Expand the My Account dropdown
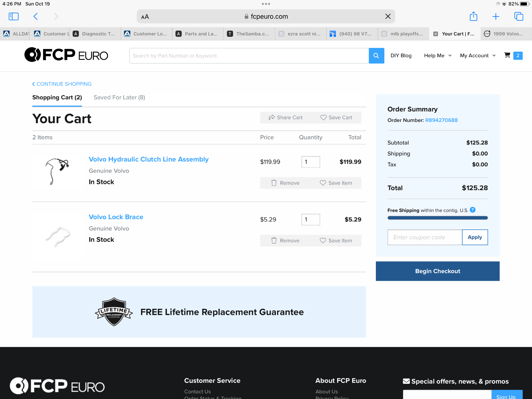This screenshot has width=532, height=399. [478, 56]
